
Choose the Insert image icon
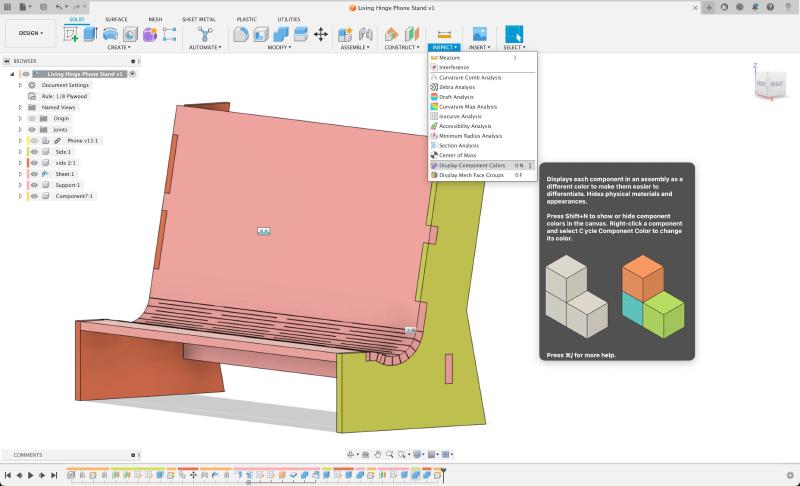pyautogui.click(x=480, y=34)
